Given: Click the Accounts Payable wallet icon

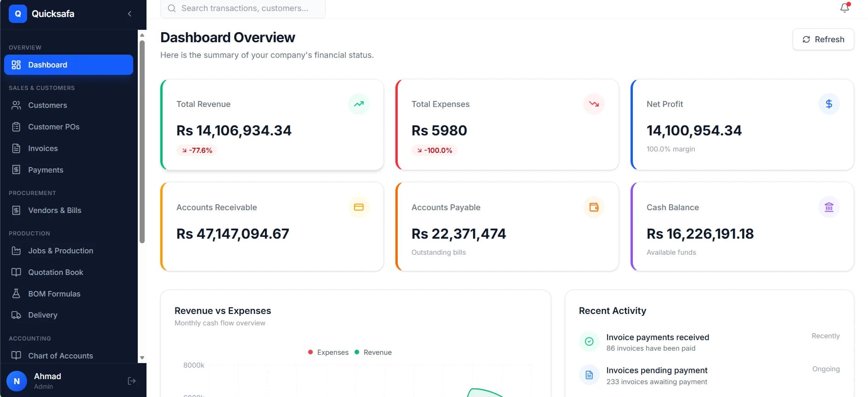Looking at the screenshot, I should [x=594, y=207].
